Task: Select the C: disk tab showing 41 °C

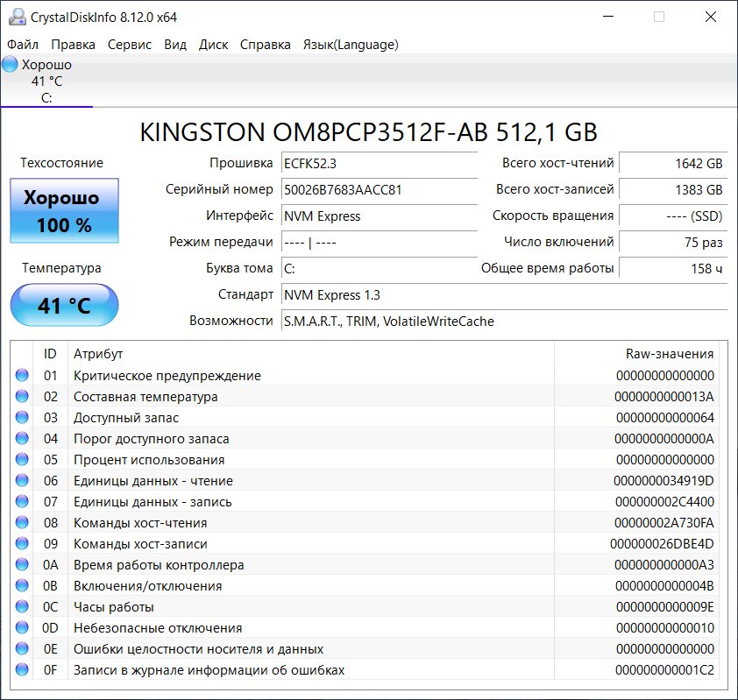Action: click(46, 81)
